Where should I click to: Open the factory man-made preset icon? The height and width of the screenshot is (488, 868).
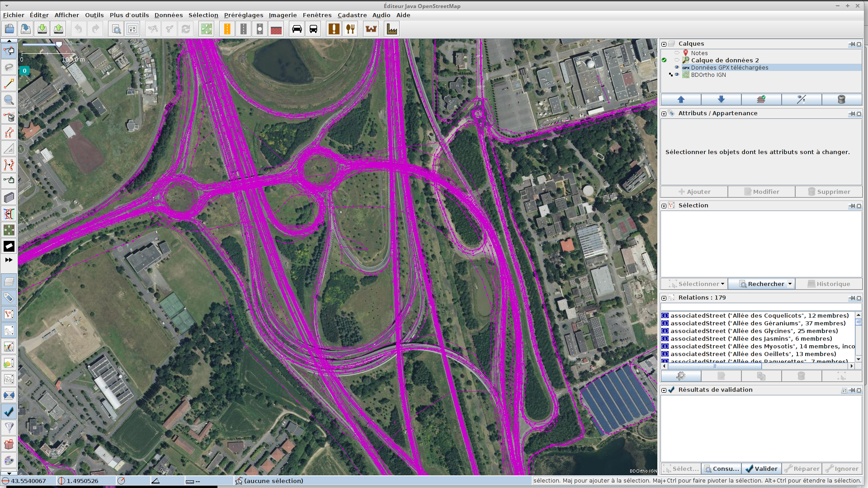tap(392, 29)
